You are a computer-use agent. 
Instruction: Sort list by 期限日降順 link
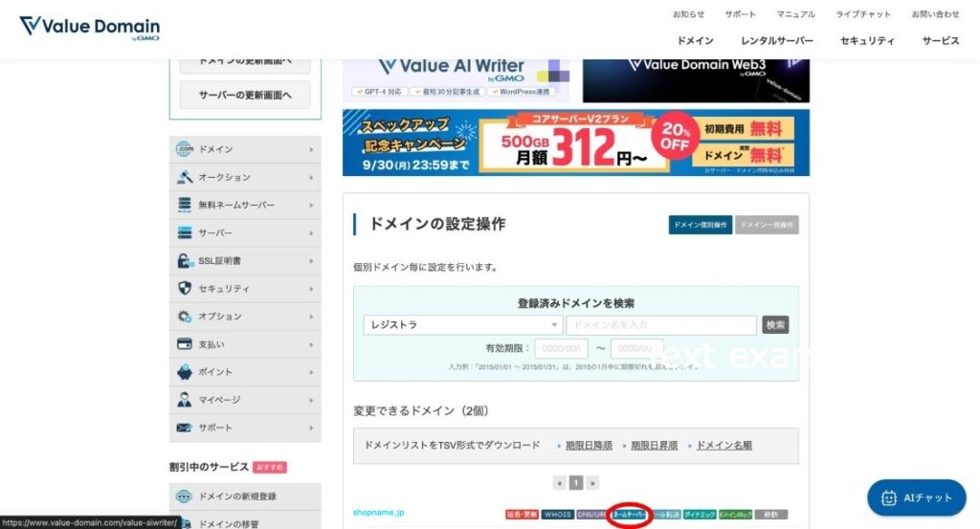coord(589,446)
